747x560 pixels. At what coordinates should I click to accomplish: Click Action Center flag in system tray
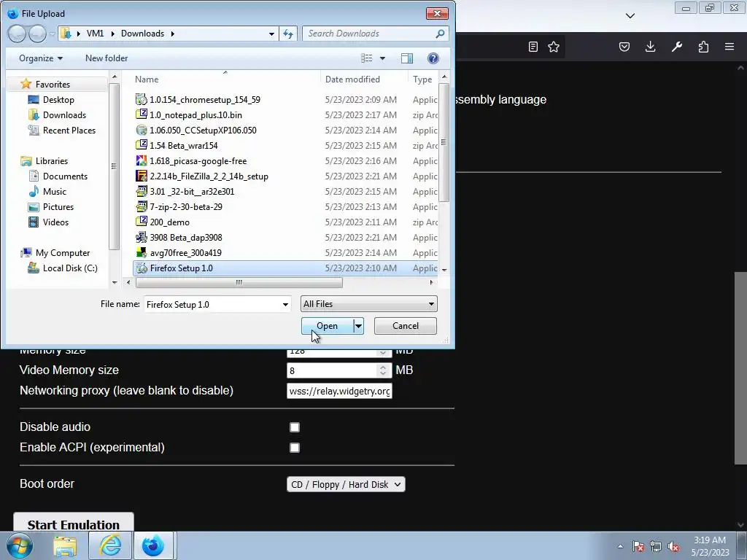[638, 546]
